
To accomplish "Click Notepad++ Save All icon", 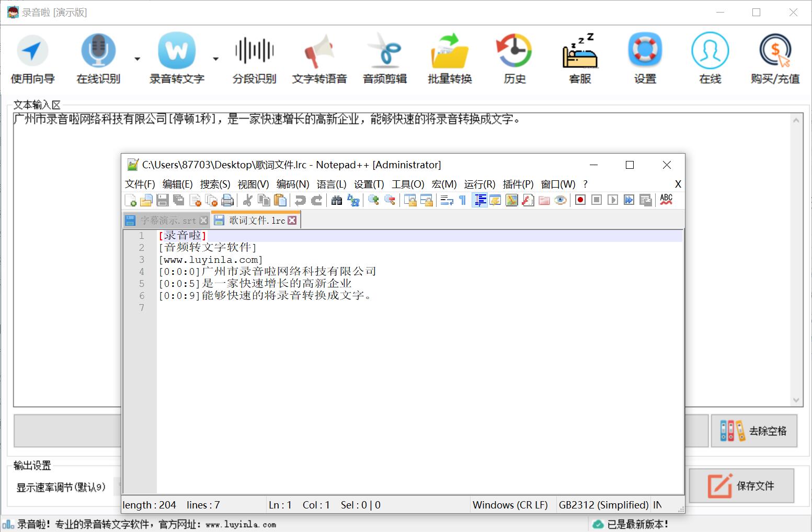I will pyautogui.click(x=179, y=200).
